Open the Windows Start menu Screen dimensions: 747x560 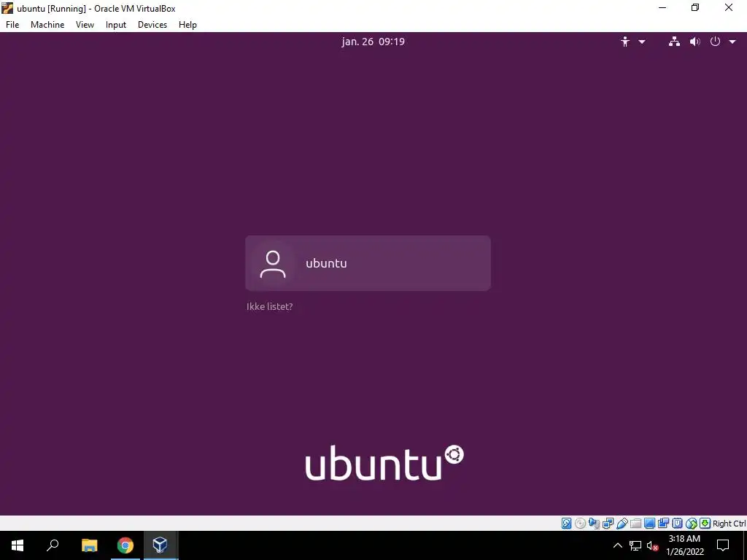18,545
